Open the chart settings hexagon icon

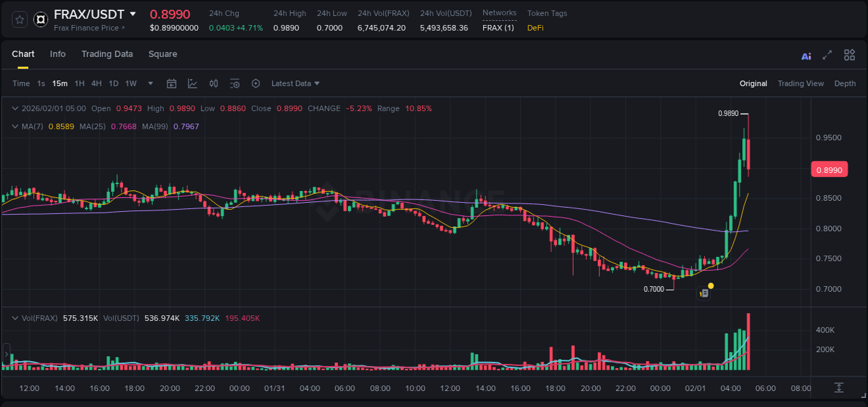click(256, 83)
